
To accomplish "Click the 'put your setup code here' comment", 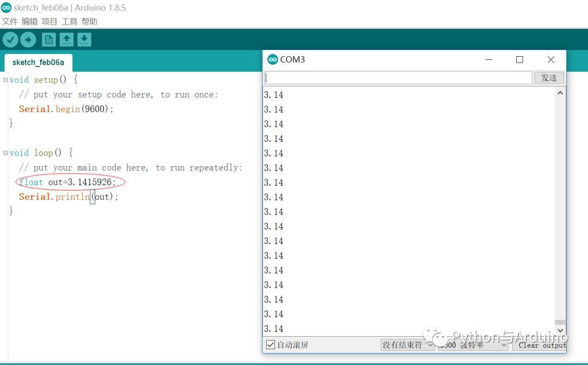I will [x=119, y=95].
